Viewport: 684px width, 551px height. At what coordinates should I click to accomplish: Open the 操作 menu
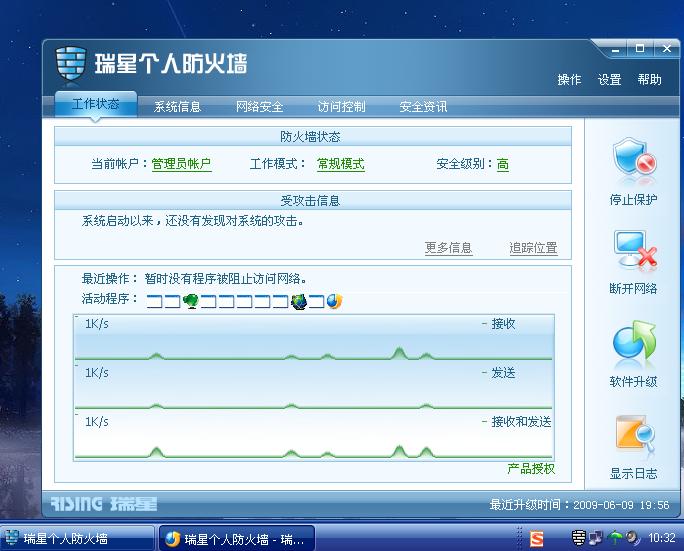point(569,80)
